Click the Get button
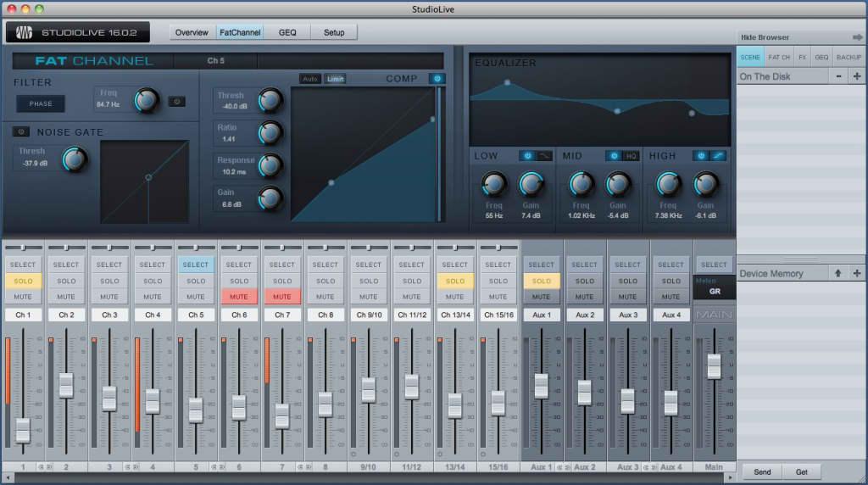This screenshot has width=868, height=485. point(802,471)
